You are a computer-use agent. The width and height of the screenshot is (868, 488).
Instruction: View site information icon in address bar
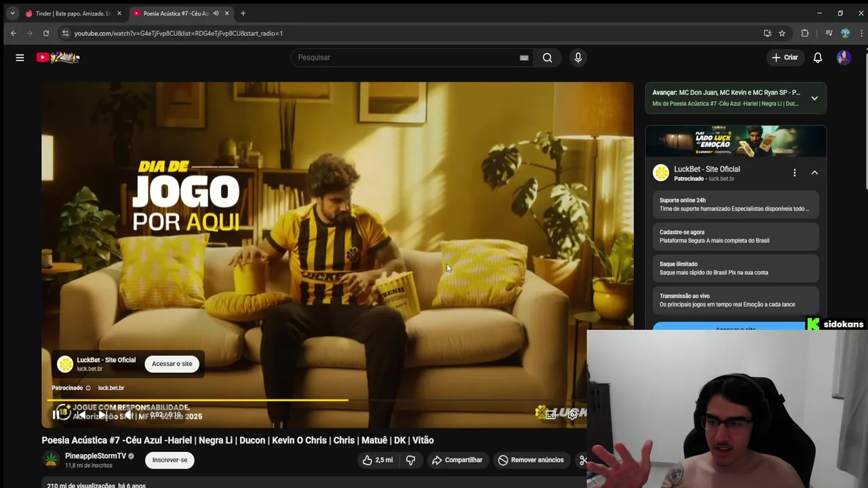point(65,33)
